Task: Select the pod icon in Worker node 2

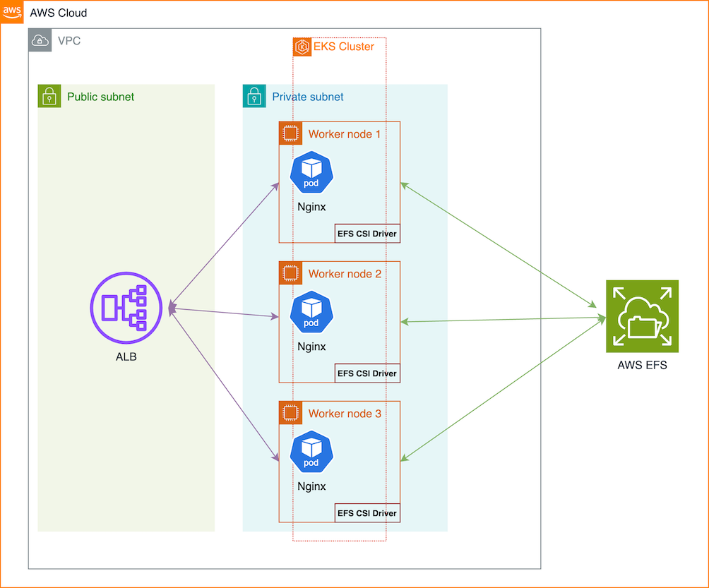Action: click(x=311, y=312)
